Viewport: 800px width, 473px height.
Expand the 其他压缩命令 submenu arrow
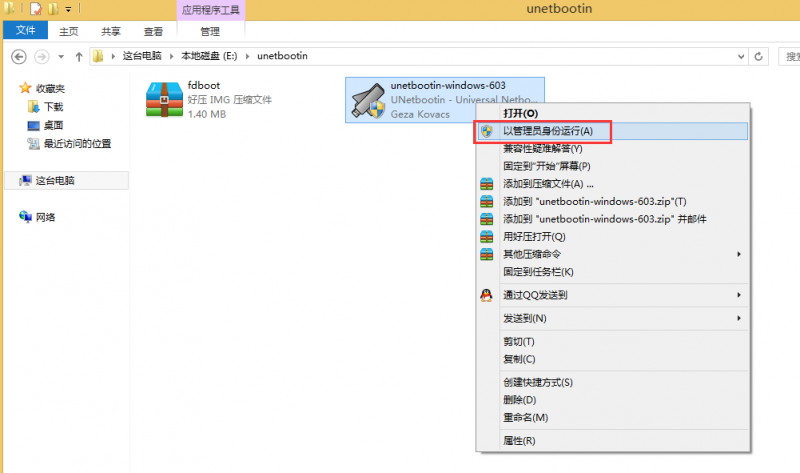click(x=739, y=254)
